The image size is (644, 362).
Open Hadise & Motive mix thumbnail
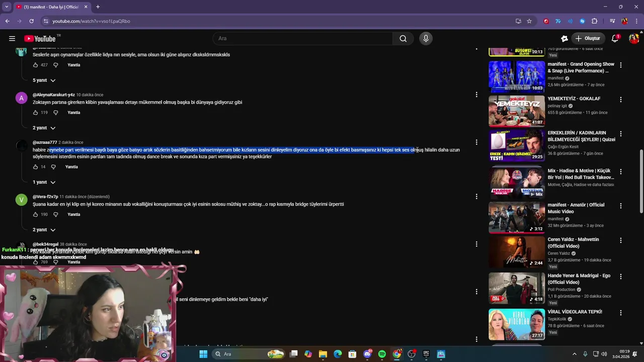tap(517, 183)
